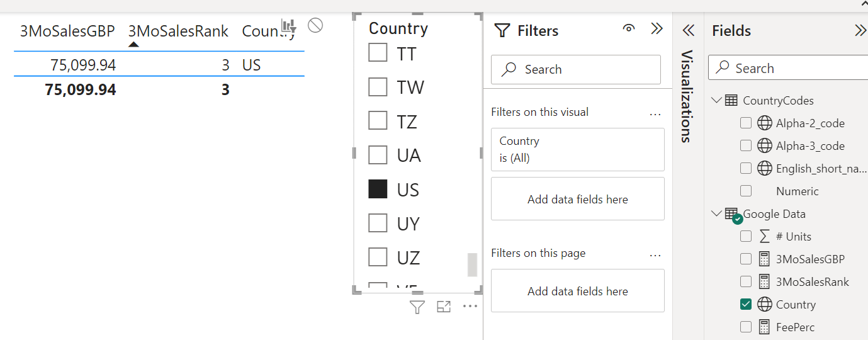Expand the Visualizations pane
Screen dimensions: 868x340
[688, 30]
